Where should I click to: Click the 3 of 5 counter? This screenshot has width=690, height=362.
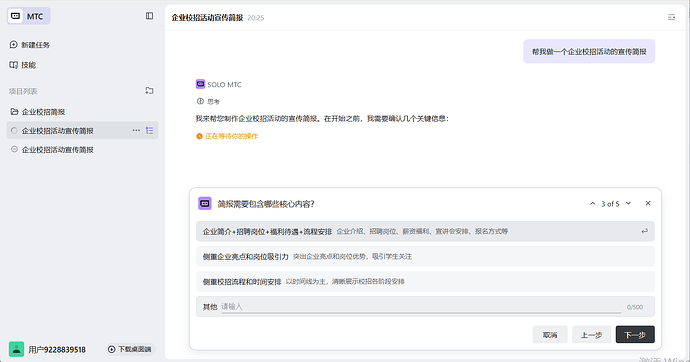click(x=610, y=204)
